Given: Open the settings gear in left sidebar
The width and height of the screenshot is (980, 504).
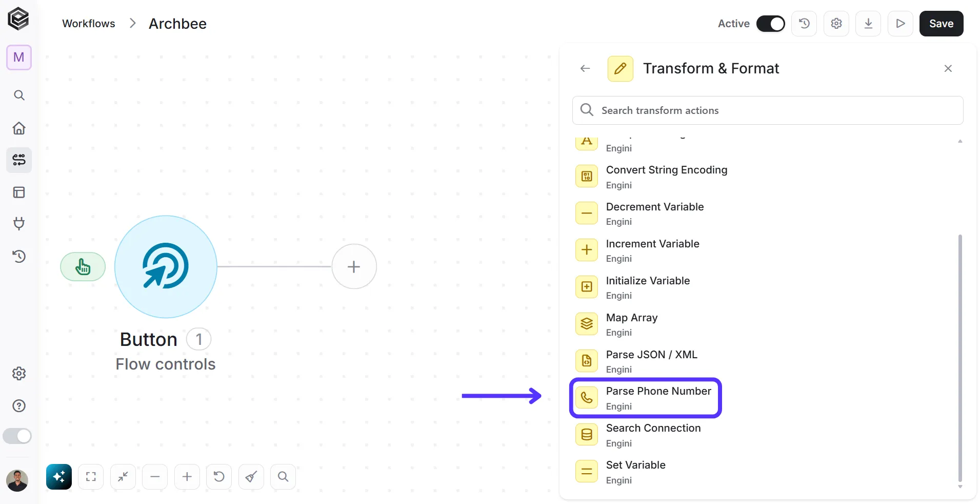Looking at the screenshot, I should (x=19, y=374).
